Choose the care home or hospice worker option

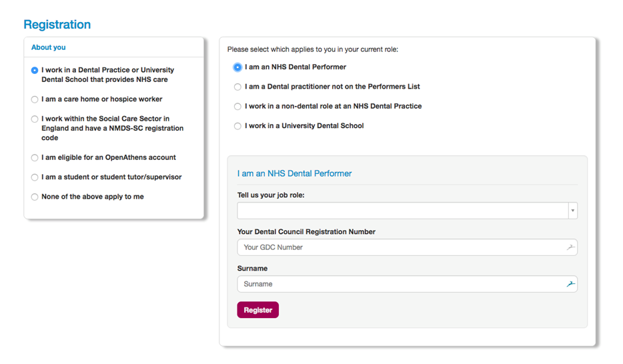(x=35, y=99)
